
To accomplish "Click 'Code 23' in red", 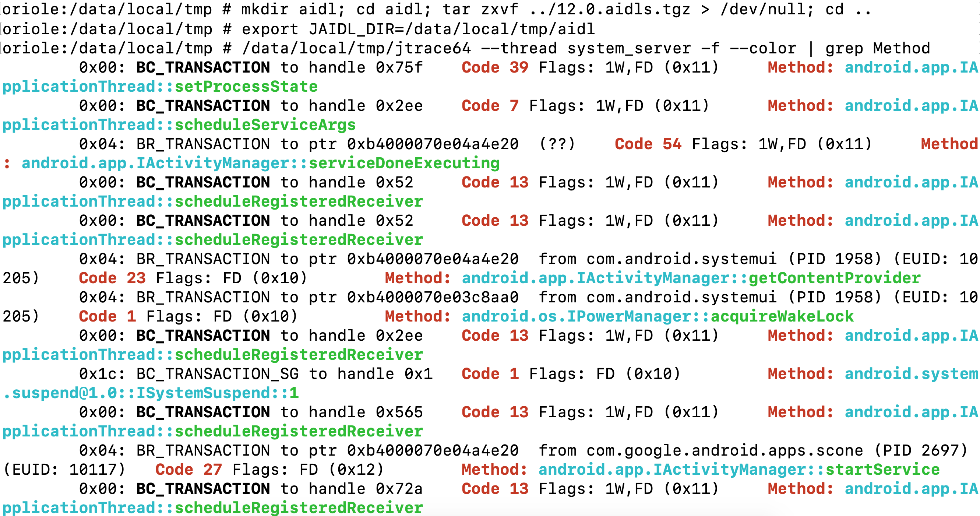I will point(112,278).
